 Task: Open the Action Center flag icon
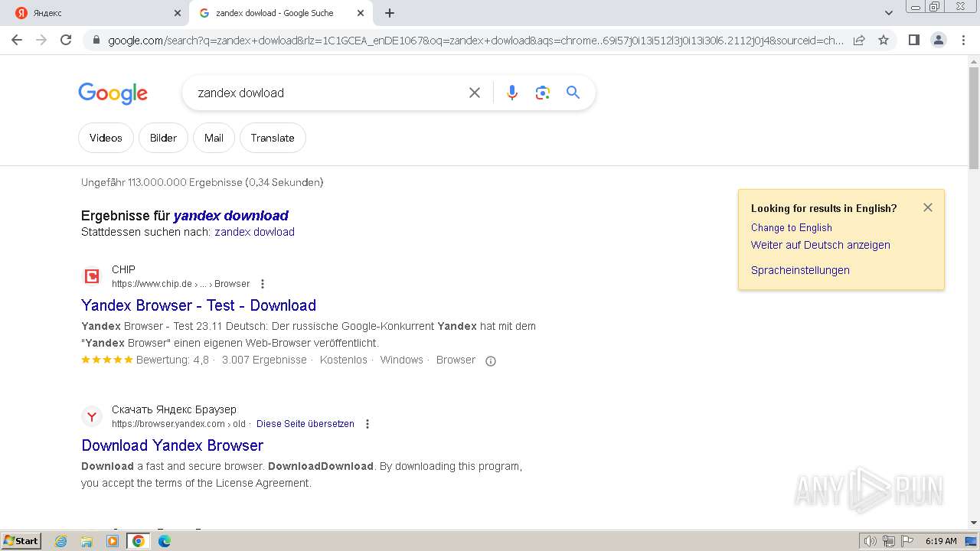coord(907,541)
